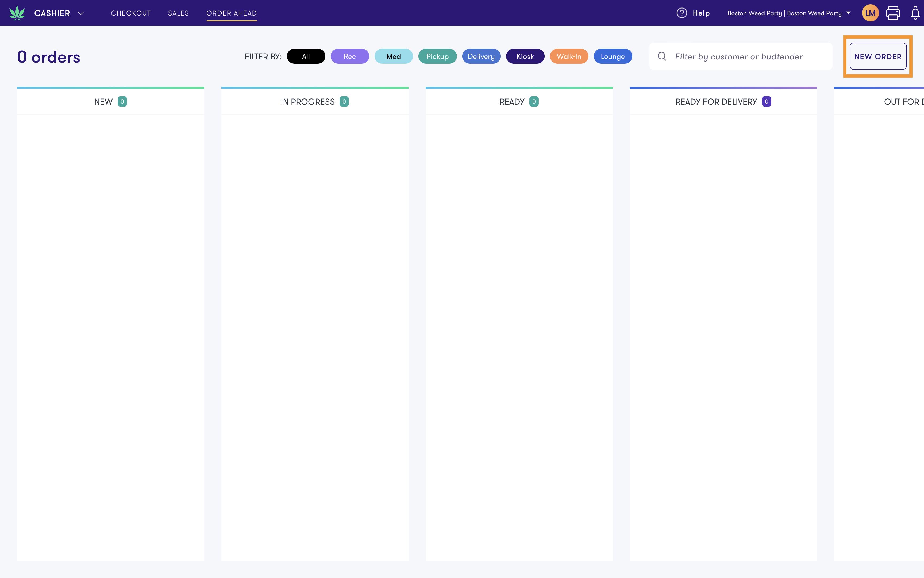Click the green cannabis leaf logo
Viewport: 924px width, 578px height.
coord(17,13)
